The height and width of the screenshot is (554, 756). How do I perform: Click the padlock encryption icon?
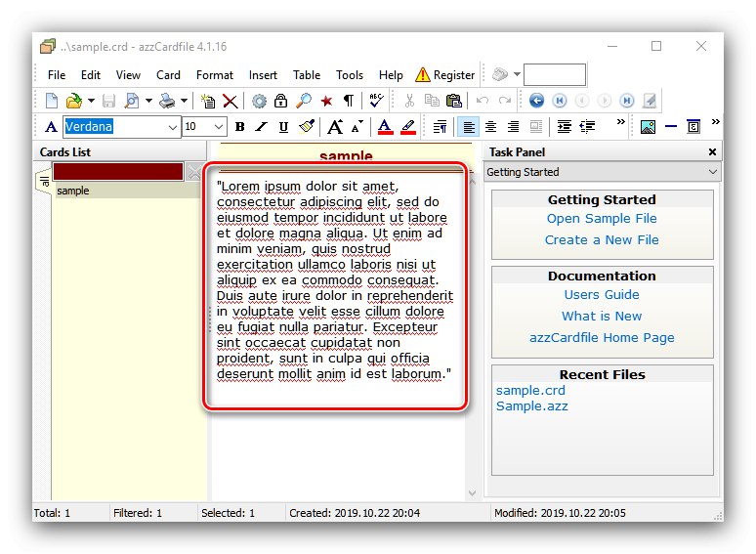280,101
